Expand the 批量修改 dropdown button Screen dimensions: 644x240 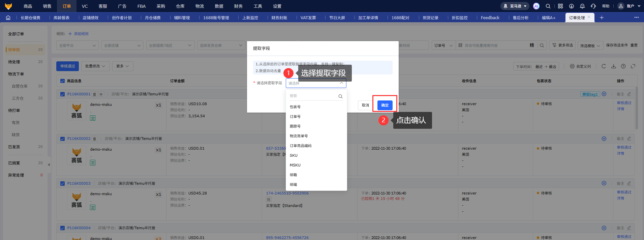[95, 66]
